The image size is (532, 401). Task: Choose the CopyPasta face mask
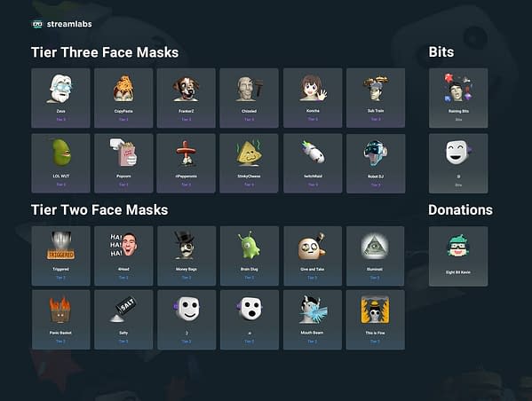tap(123, 98)
